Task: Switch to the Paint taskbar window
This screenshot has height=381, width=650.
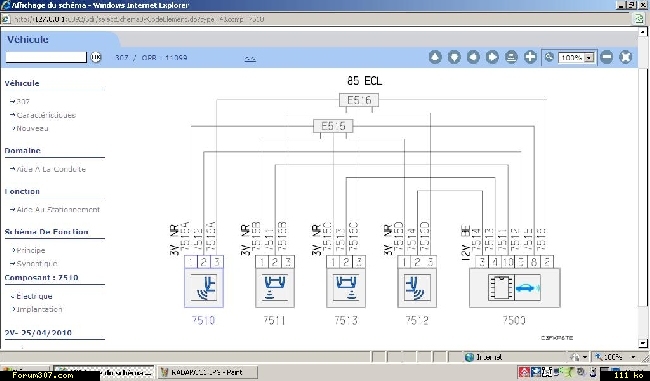Action: 207,372
